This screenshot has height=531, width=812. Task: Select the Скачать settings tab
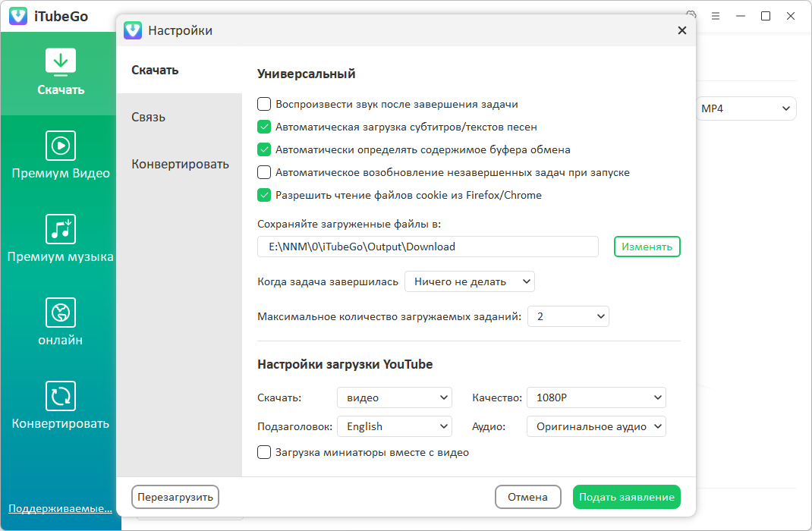pos(179,70)
